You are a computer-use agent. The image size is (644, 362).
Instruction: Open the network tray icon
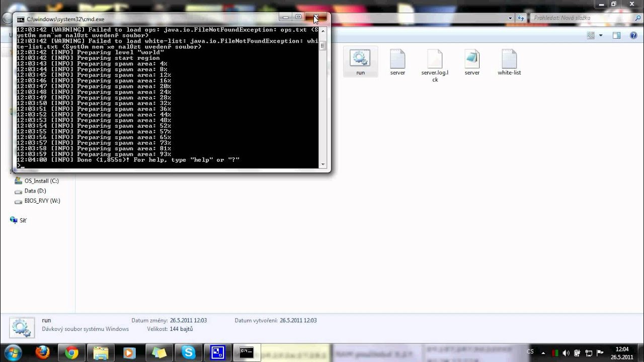588,353
